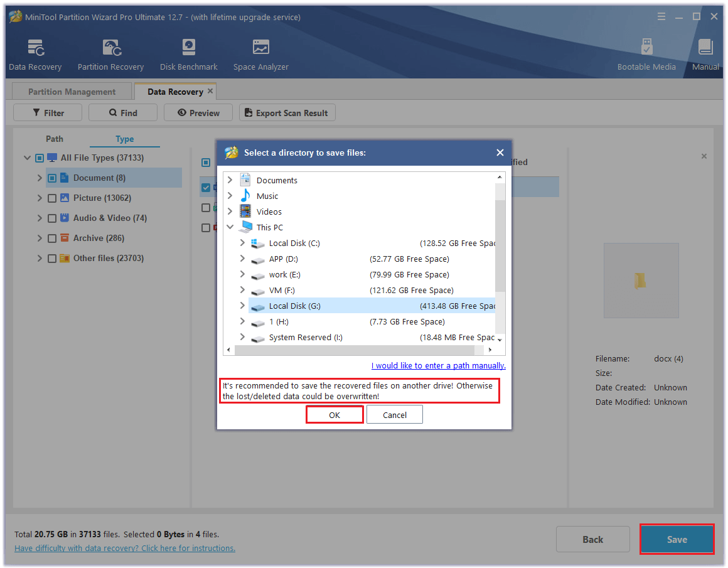Image resolution: width=728 pixels, height=568 pixels.
Task: Expand the Picture (13062) tree node
Action: (40, 198)
